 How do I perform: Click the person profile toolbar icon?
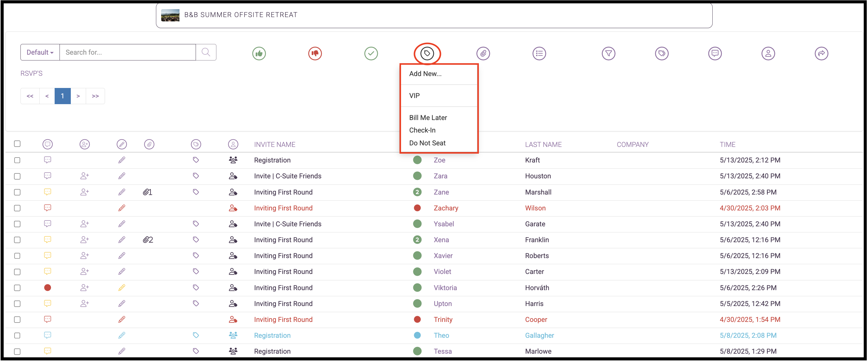tap(768, 53)
